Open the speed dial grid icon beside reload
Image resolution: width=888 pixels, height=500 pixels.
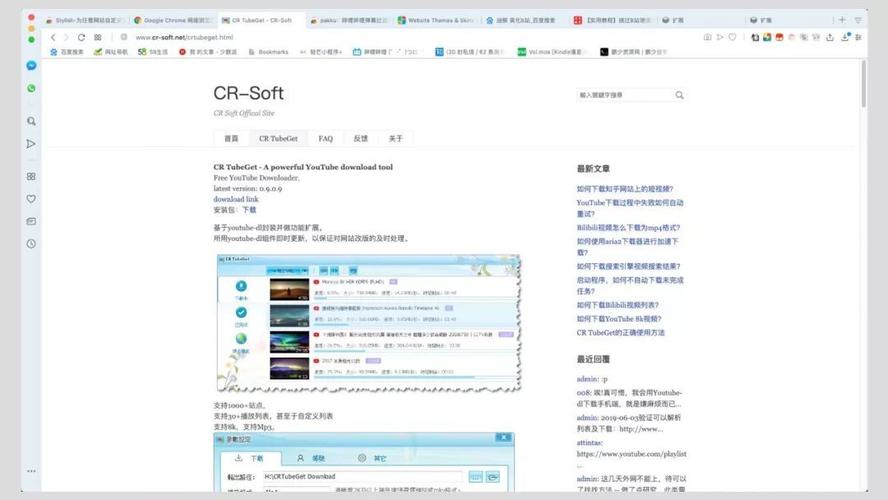98,37
